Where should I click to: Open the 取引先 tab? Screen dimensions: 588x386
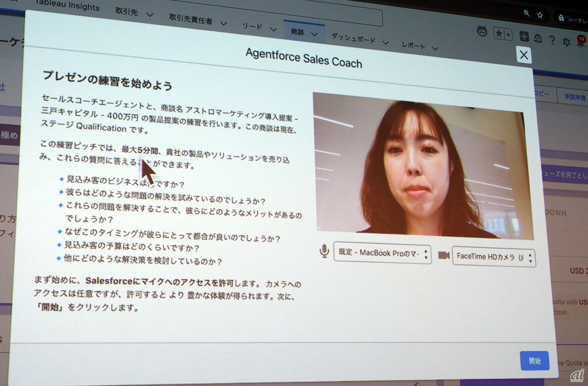pyautogui.click(x=126, y=11)
